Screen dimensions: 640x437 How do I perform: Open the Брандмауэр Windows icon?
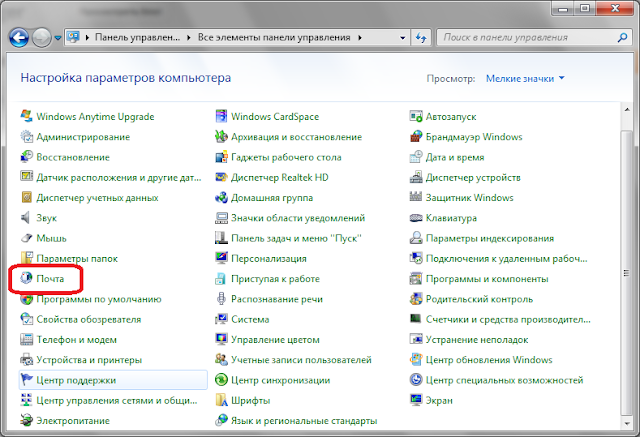coord(416,137)
